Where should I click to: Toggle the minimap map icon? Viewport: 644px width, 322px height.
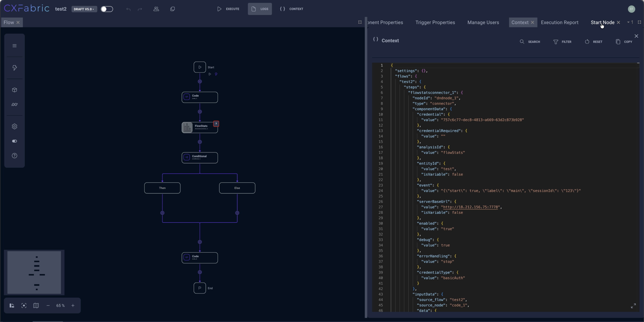[36, 306]
